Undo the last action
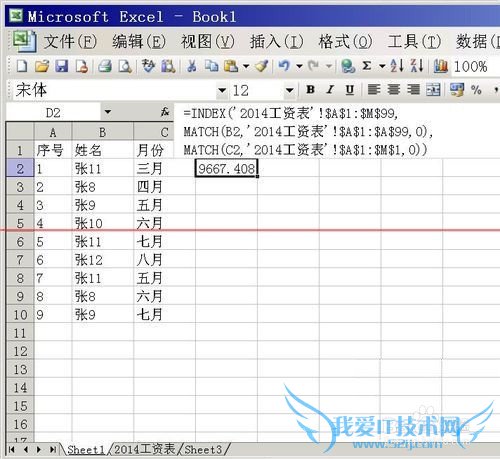The image size is (500, 459). (284, 66)
